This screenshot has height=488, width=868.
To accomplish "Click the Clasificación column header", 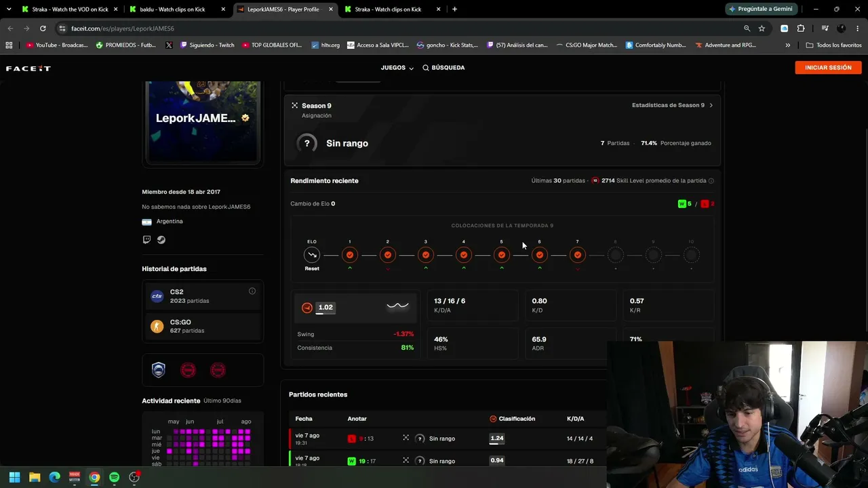I will coord(512,419).
